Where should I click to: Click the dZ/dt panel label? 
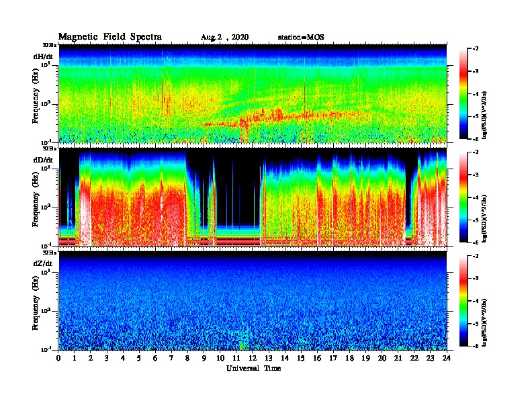click(x=43, y=263)
